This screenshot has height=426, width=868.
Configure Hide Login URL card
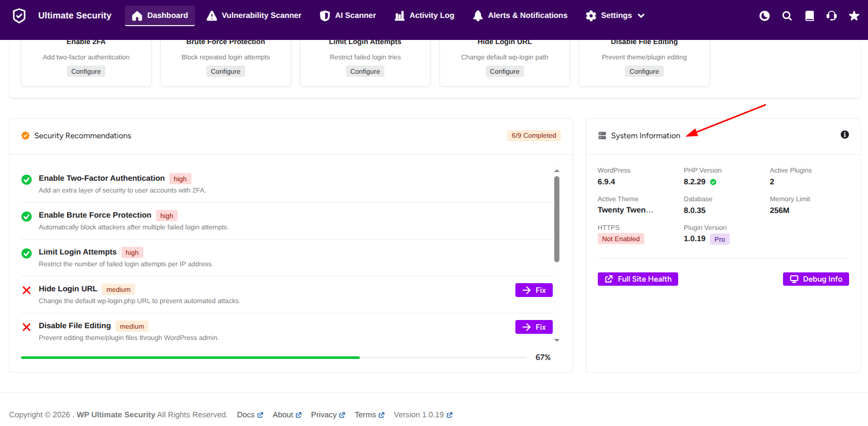[x=505, y=72]
